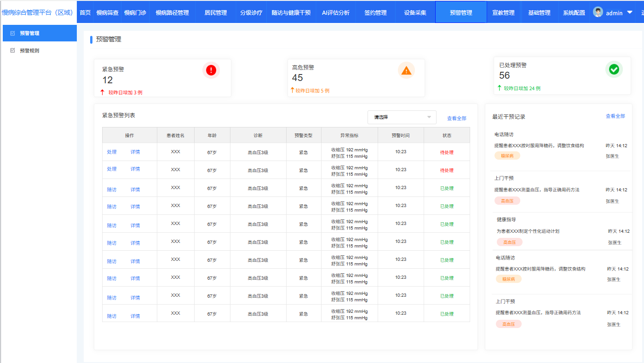Click 详情 in the second table row
The height and width of the screenshot is (363, 644).
135,169
